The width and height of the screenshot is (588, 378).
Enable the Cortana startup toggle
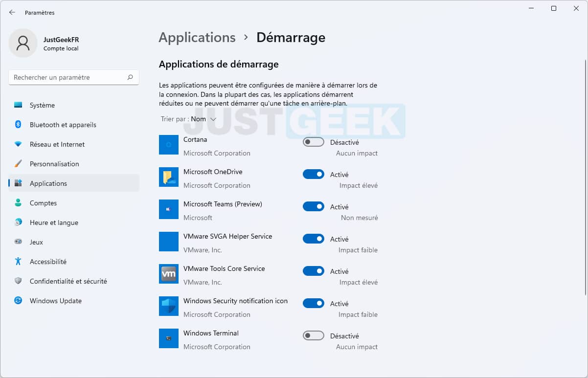314,142
